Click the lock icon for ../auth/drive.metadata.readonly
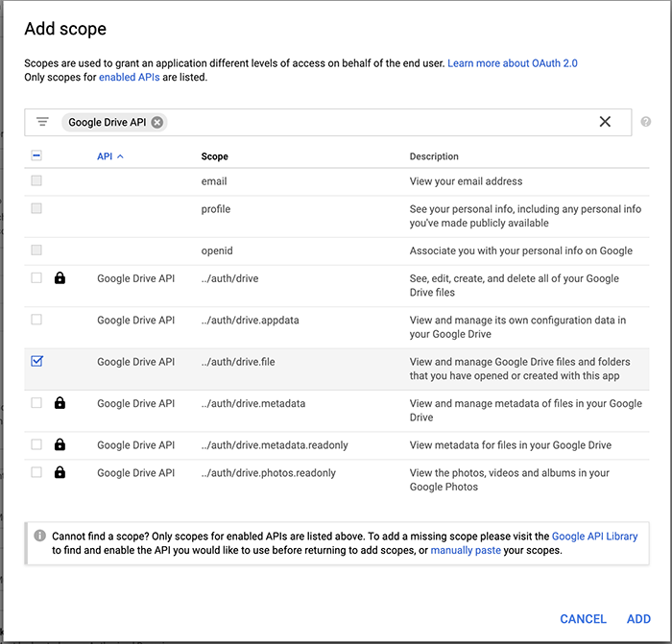The image size is (672, 644). [60, 444]
